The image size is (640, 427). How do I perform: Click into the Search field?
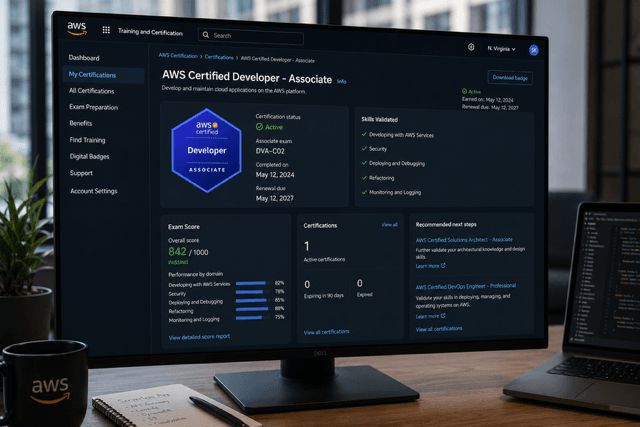(251, 36)
